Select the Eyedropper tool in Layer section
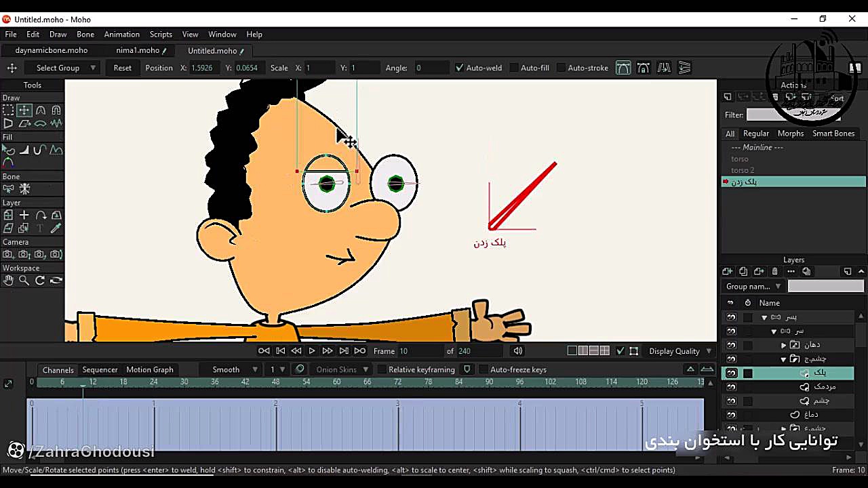The height and width of the screenshot is (488, 868). [x=56, y=228]
